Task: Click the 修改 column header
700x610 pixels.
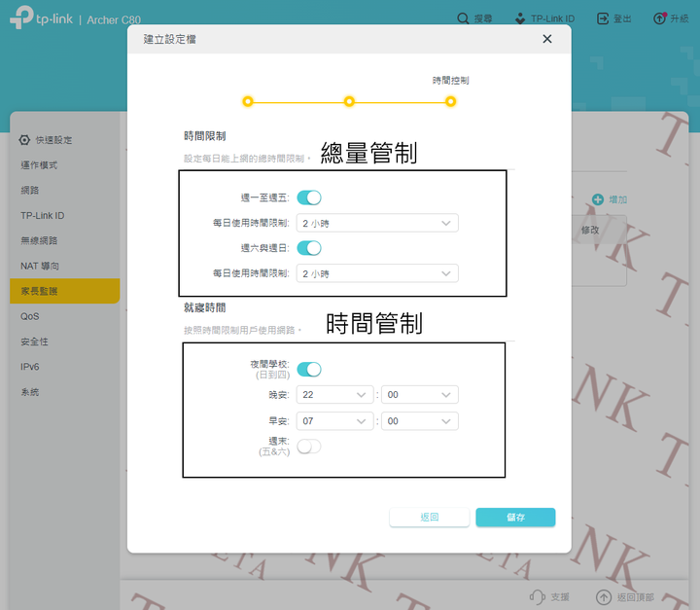Action: (x=590, y=231)
